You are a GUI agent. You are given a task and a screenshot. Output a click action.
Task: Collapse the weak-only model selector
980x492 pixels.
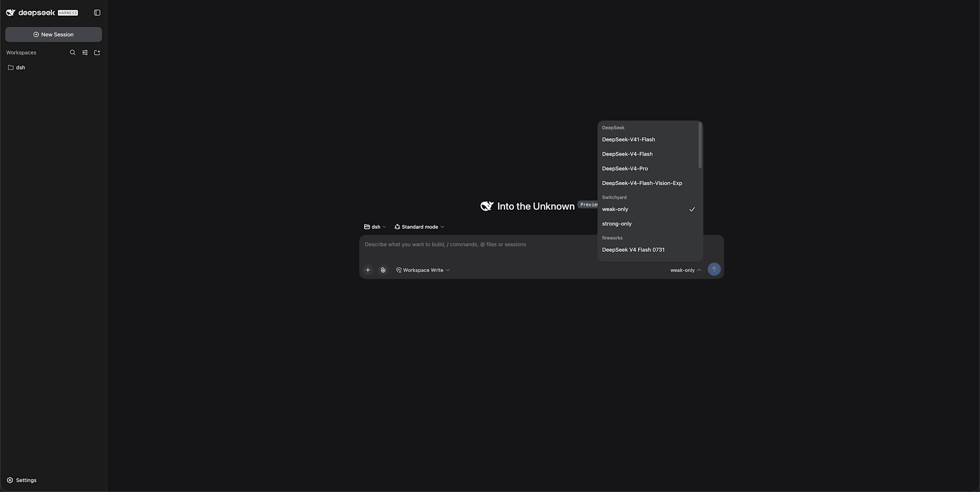pos(686,270)
